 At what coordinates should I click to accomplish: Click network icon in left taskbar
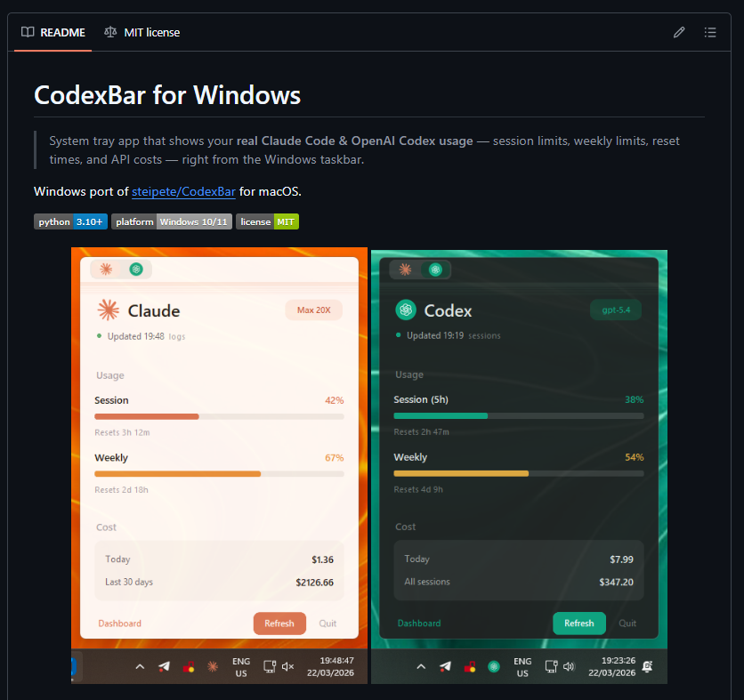click(x=270, y=667)
